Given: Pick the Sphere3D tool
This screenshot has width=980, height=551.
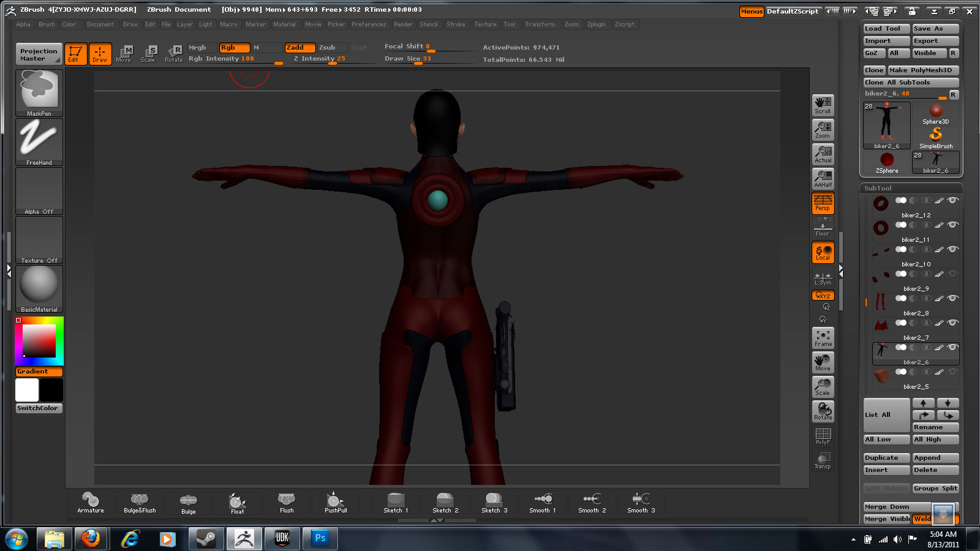Looking at the screenshot, I should tap(936, 114).
